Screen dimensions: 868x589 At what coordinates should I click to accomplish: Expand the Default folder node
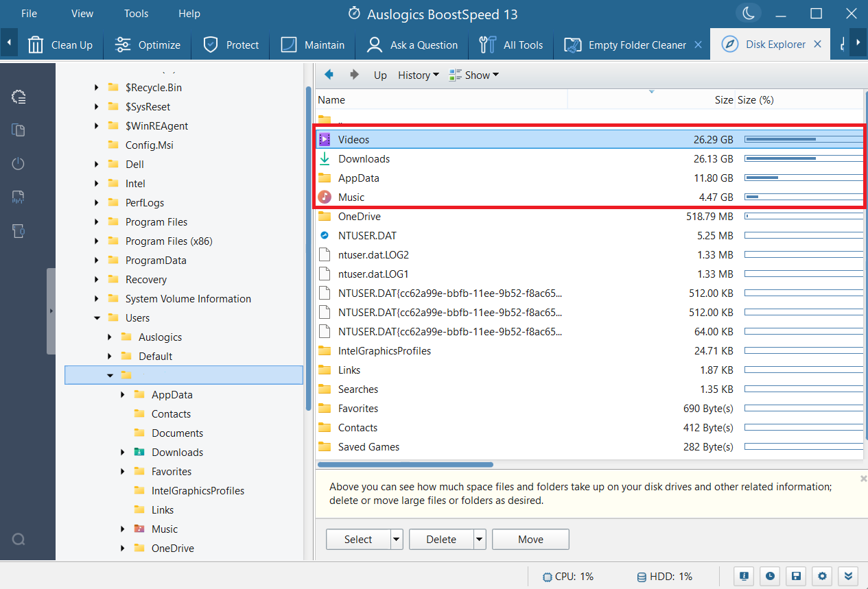tap(110, 357)
